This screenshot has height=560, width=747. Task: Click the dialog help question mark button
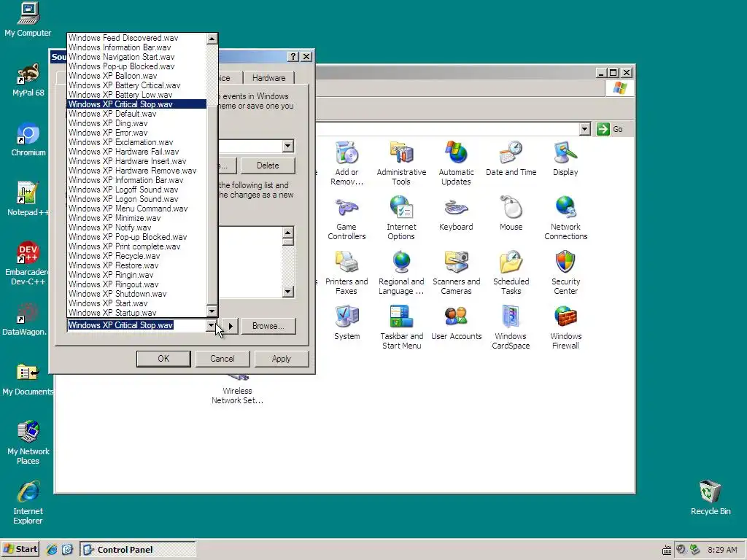(293, 57)
